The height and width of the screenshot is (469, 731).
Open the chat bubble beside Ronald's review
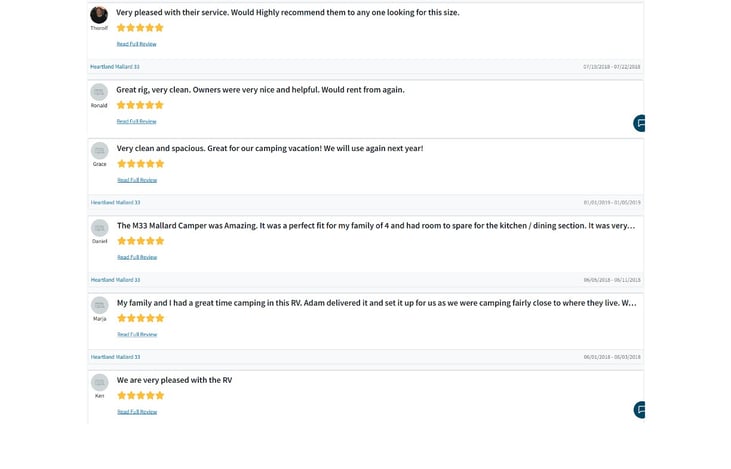pyautogui.click(x=639, y=123)
